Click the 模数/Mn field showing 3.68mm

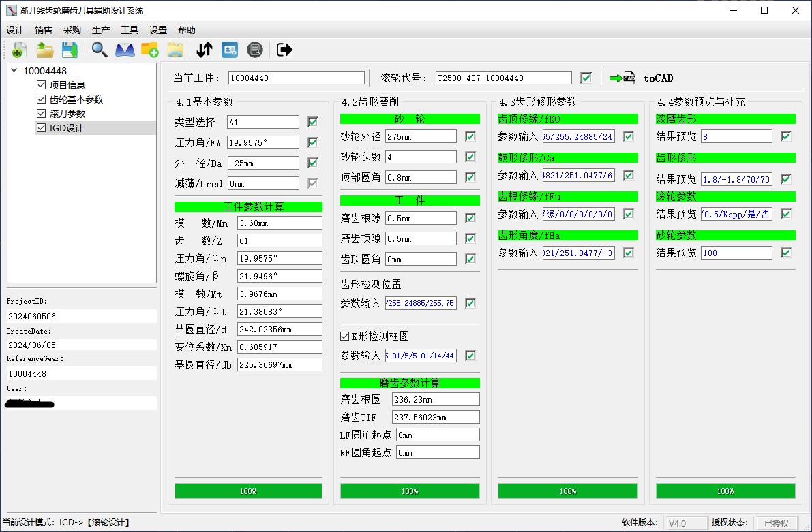pyautogui.click(x=280, y=223)
